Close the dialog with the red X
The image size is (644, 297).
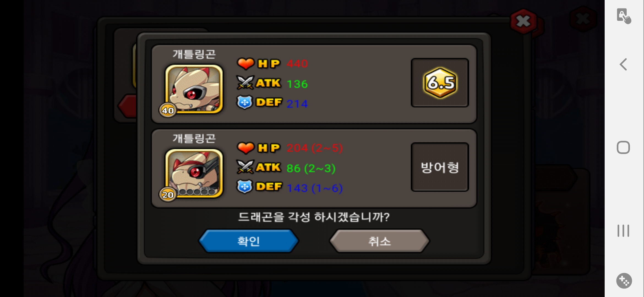(523, 21)
